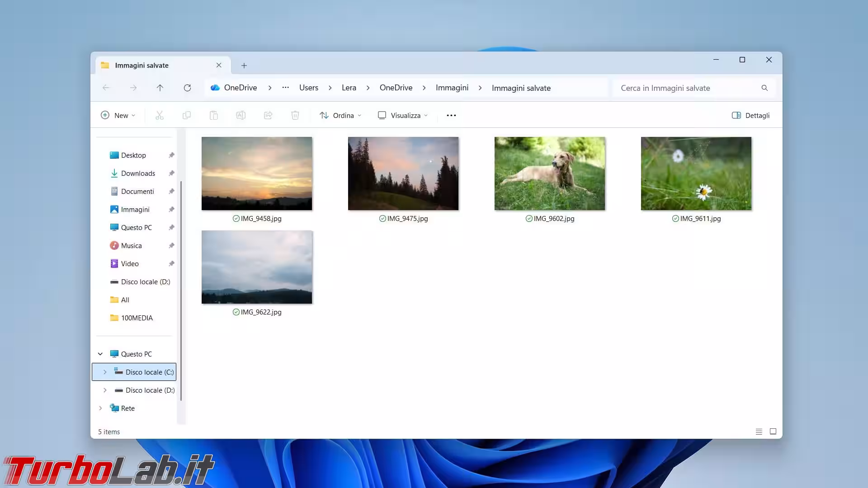868x488 pixels.
Task: Click the Rename icon in toolbar
Action: pyautogui.click(x=241, y=115)
